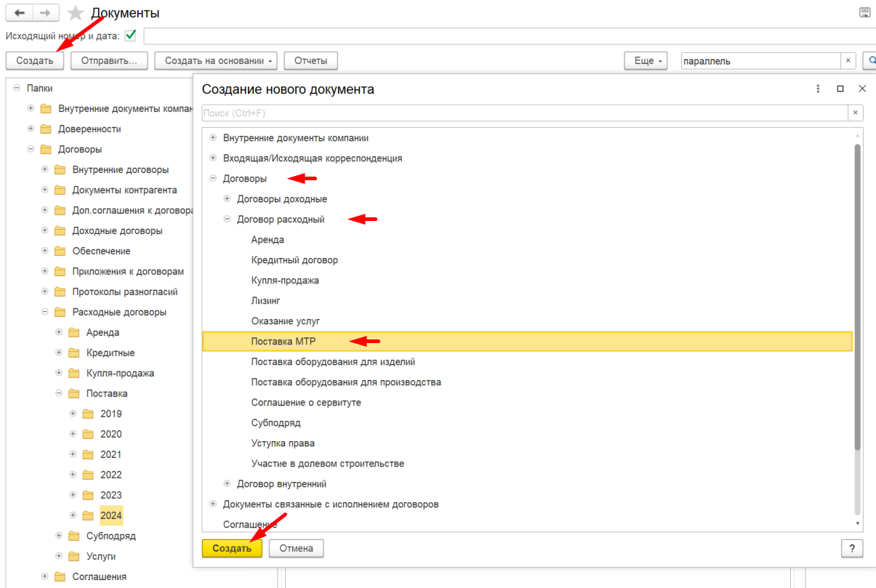Collapse the root Папки node

(x=16, y=88)
